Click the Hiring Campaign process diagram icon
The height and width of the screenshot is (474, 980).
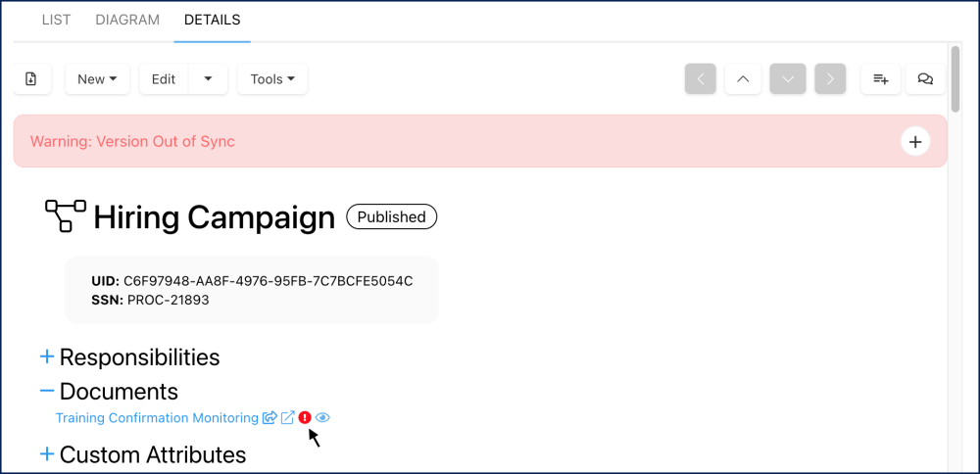pyautogui.click(x=66, y=215)
